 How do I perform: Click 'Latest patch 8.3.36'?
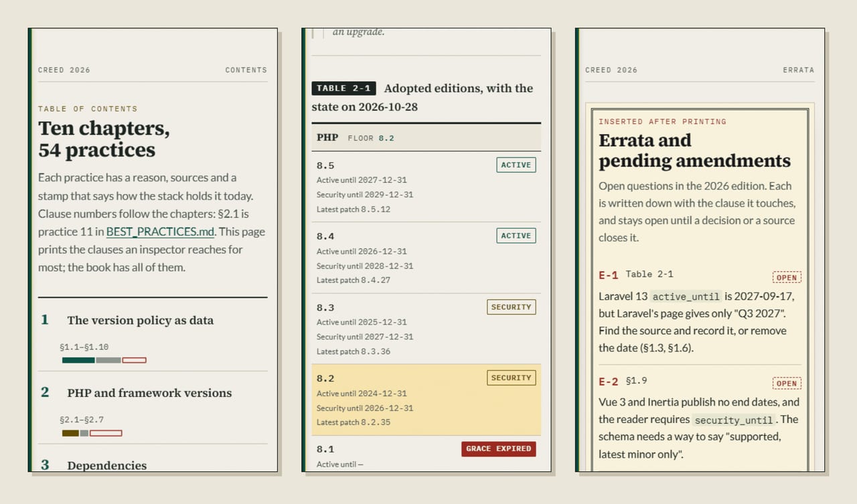(x=354, y=351)
